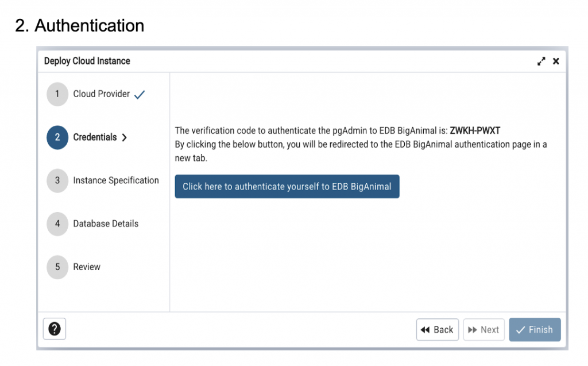Select the active Credentials step indicator

pos(57,137)
